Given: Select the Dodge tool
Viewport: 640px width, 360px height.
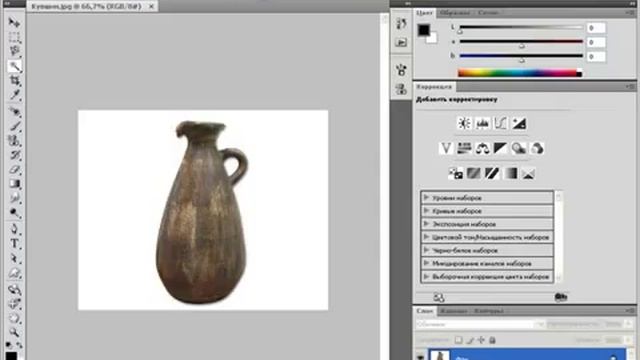Looking at the screenshot, I should click(x=14, y=213).
